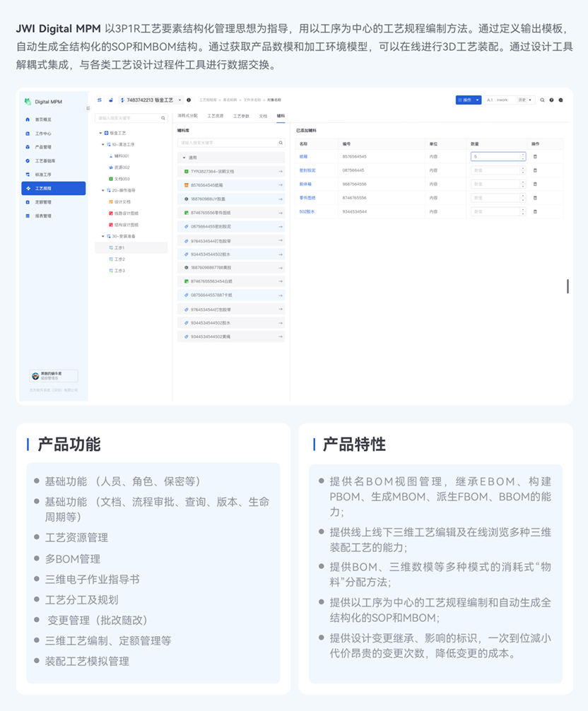The image size is (588, 711).
Task: Collapse the 钣金工艺 root tree node
Action: click(x=100, y=133)
